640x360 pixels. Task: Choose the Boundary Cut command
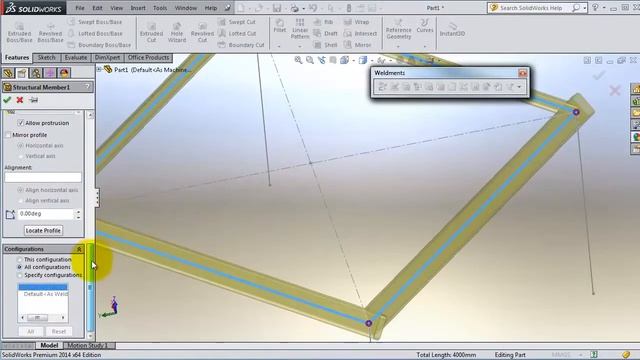click(x=242, y=45)
